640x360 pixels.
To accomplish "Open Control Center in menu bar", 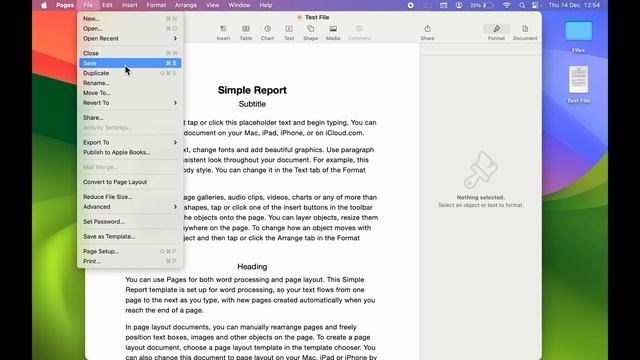I will [535, 5].
